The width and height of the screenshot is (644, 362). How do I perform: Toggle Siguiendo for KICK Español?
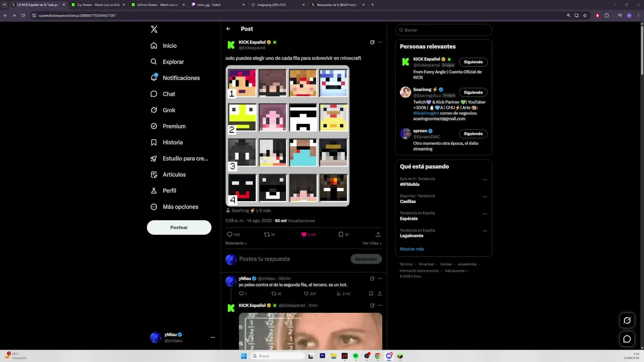(473, 62)
